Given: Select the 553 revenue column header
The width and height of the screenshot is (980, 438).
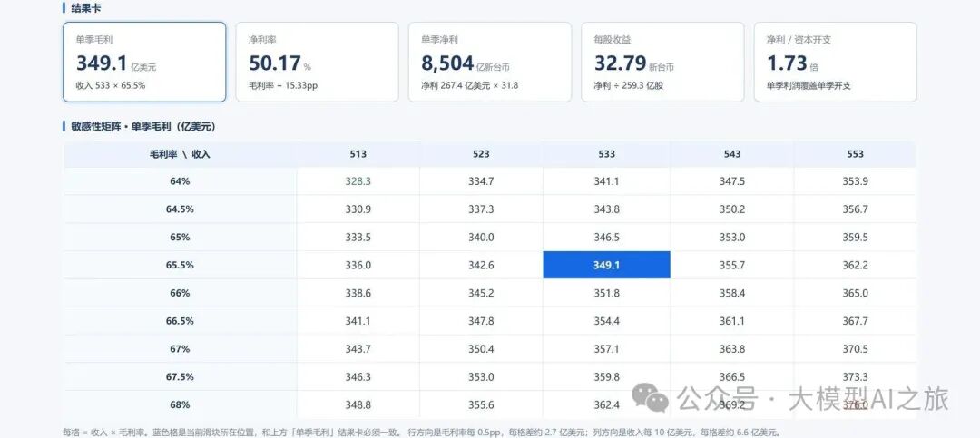Looking at the screenshot, I should tap(855, 153).
